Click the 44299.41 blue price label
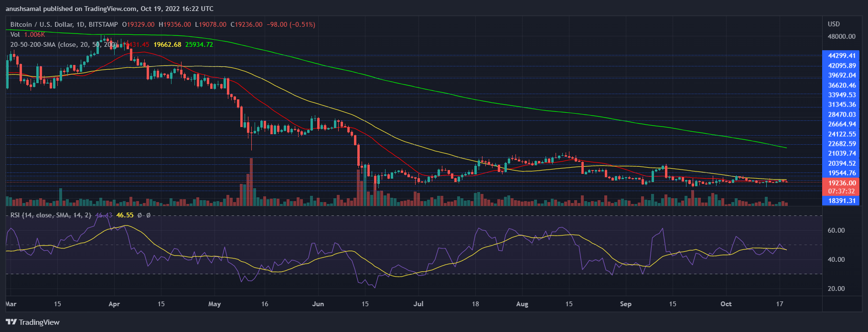The image size is (868, 332). 842,55
